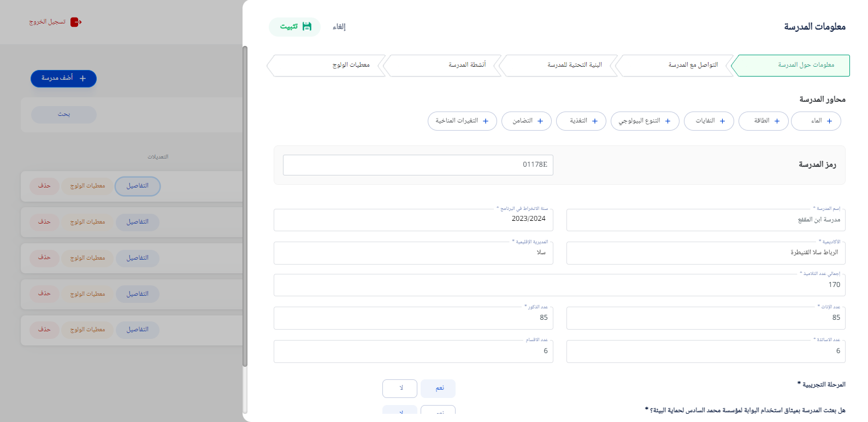The width and height of the screenshot is (868, 422).
Task: Click the إلغاء cancel button
Action: point(339,27)
